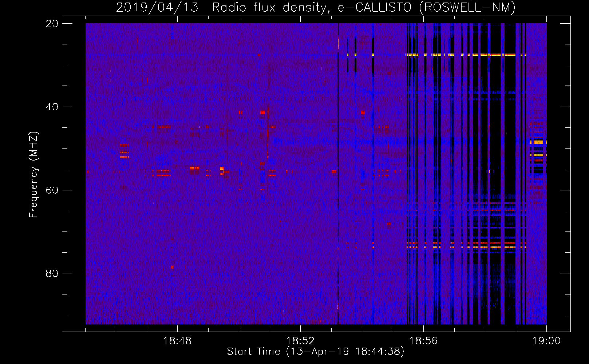Select the y-axis label 'Frequency (MHZ)'
The height and width of the screenshot is (364, 589).
33,175
